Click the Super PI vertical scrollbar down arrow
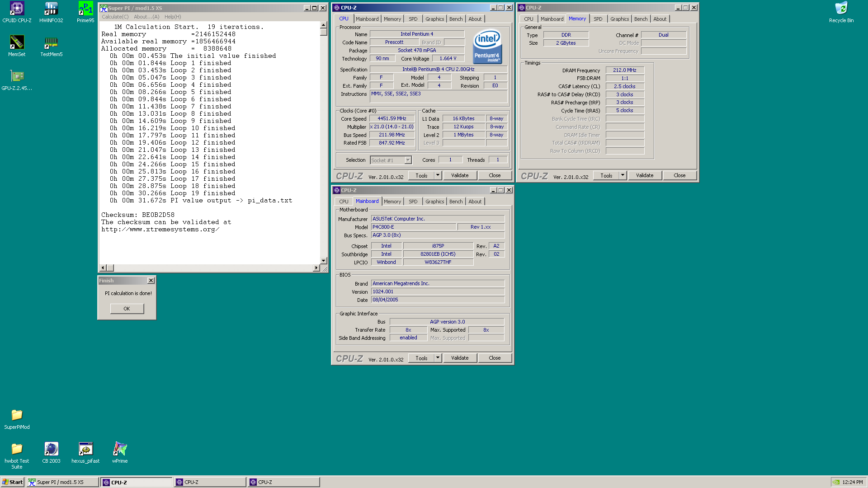Image resolution: width=868 pixels, height=488 pixels. [324, 261]
